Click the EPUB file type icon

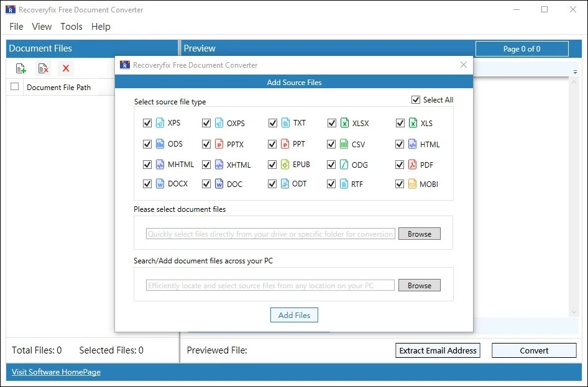click(x=285, y=165)
